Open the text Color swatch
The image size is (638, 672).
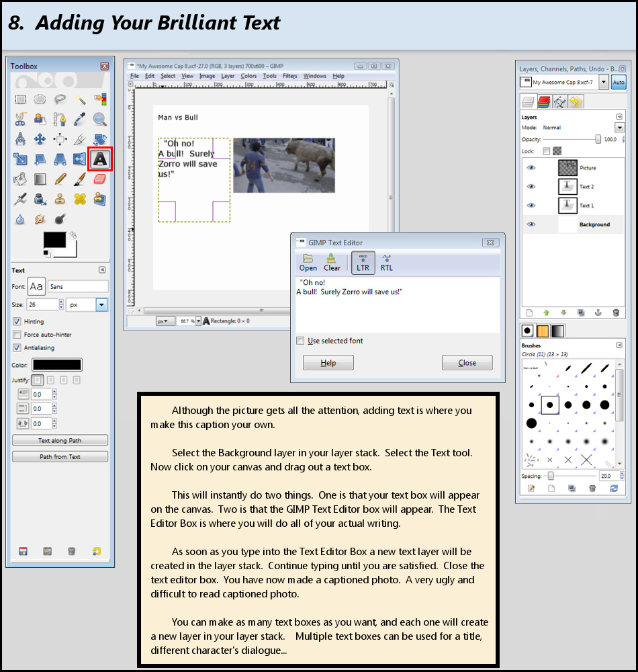click(x=57, y=365)
